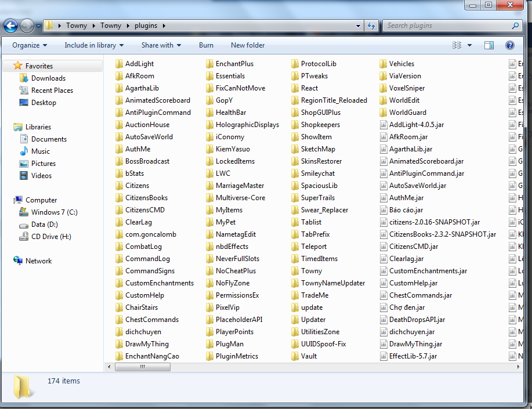Open Data (D:) drive
532x409 pixels.
[45, 225]
